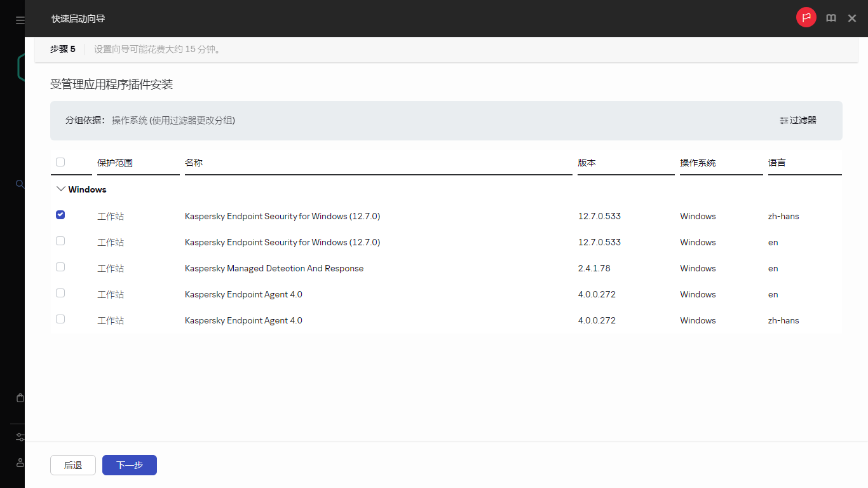Click the user account icon in sidebar
Viewport: 868px width, 488px height.
coord(20,463)
